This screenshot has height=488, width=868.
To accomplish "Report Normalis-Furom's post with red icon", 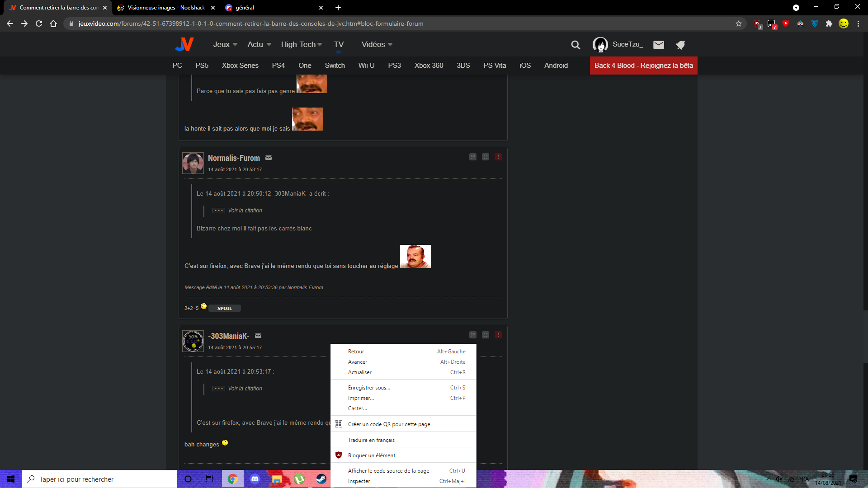I will tap(498, 157).
